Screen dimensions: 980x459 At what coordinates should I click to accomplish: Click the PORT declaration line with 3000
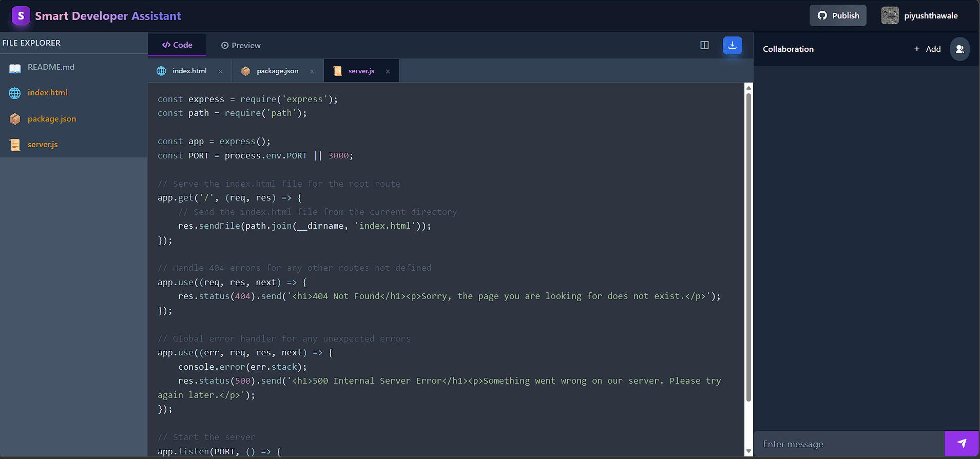(x=255, y=155)
